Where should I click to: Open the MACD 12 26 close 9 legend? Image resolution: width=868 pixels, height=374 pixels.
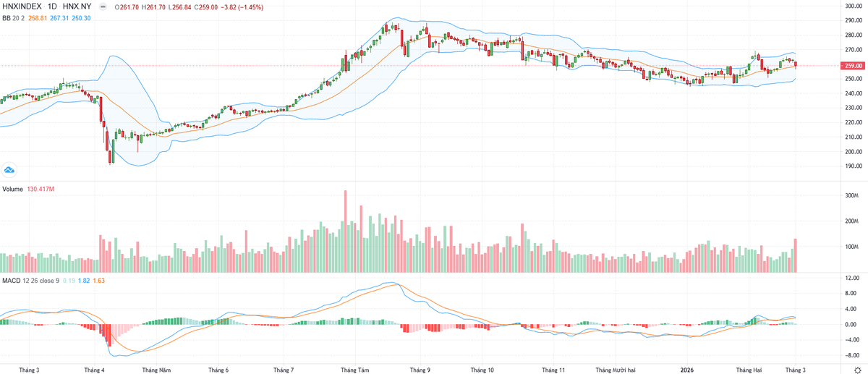(36, 281)
